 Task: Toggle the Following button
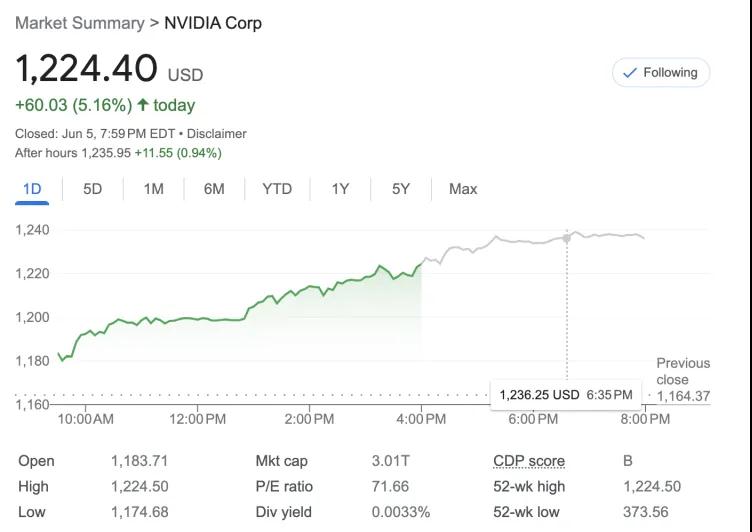[661, 73]
